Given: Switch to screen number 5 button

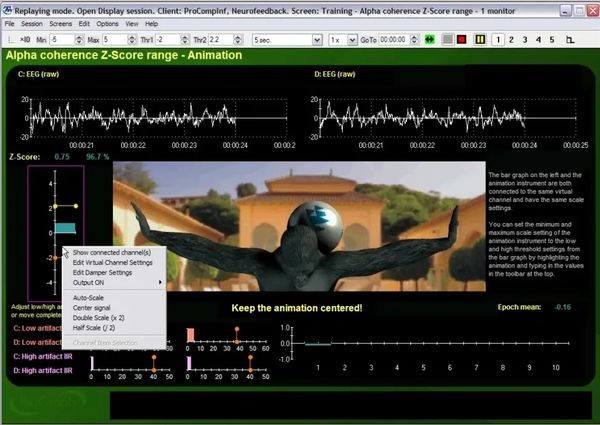Looking at the screenshot, I should [554, 39].
